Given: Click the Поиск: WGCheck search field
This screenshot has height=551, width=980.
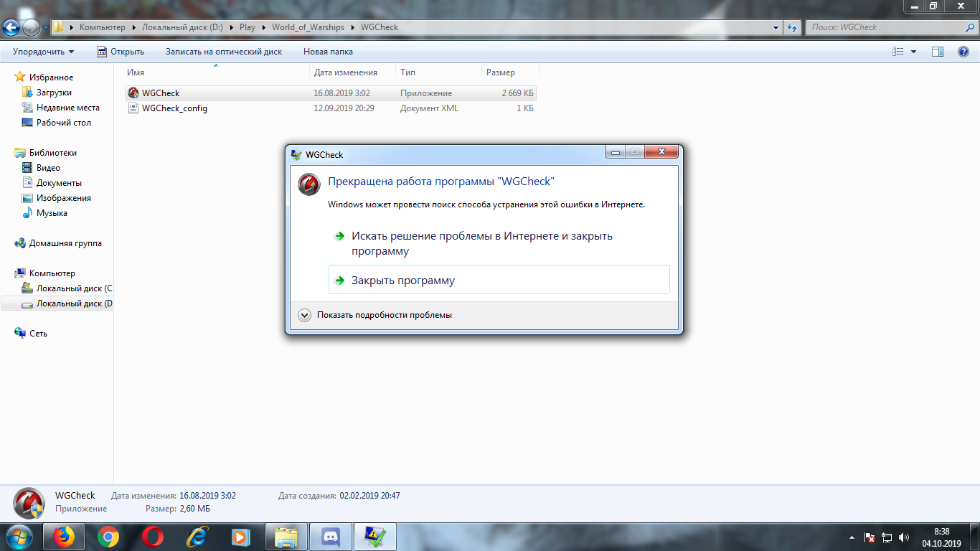Looking at the screenshot, I should [x=890, y=27].
